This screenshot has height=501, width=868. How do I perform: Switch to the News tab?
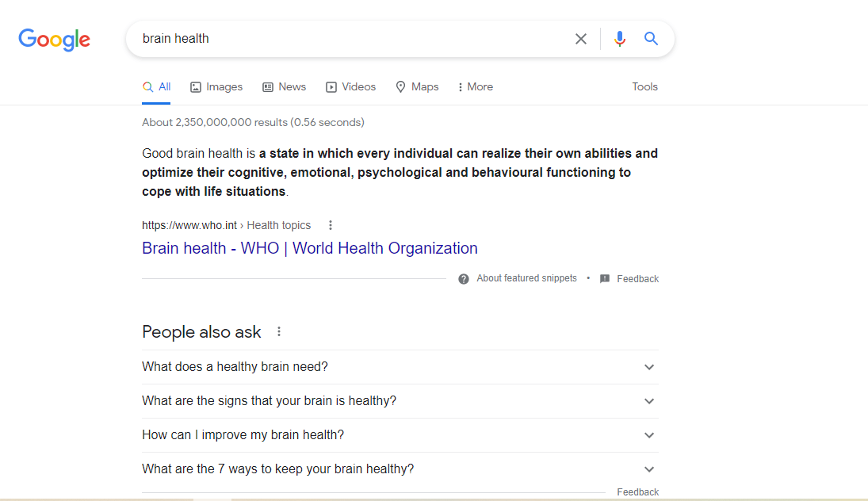[x=284, y=87]
